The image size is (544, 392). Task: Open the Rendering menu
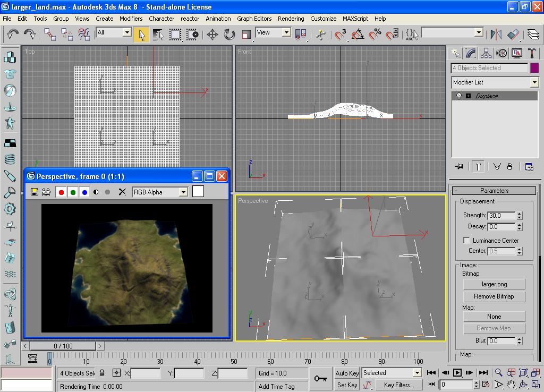[x=291, y=19]
